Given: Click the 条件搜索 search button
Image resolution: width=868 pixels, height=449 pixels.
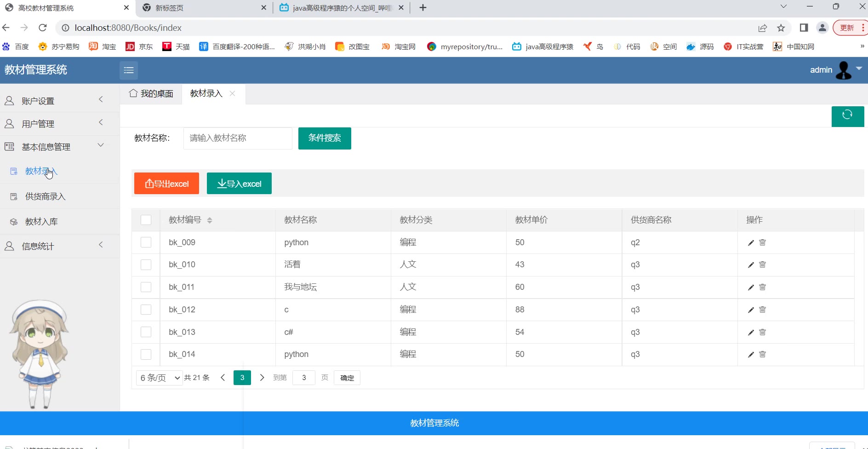Looking at the screenshot, I should tap(324, 138).
